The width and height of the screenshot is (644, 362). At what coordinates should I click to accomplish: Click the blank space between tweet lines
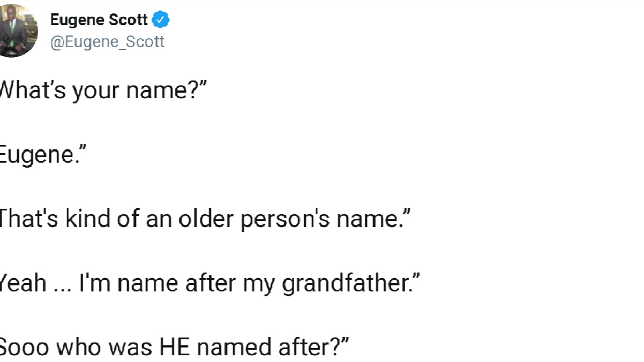click(x=207, y=122)
